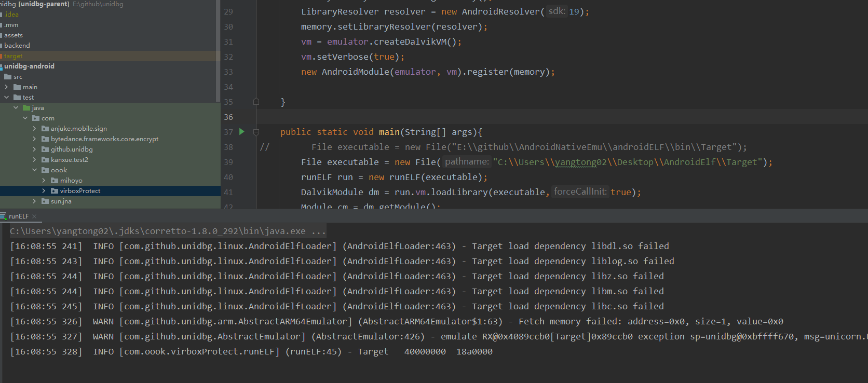Expand the mihoyo package
Screen dimensions: 868x383
coord(44,181)
